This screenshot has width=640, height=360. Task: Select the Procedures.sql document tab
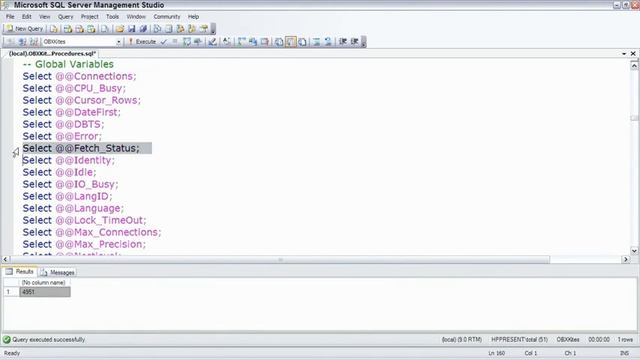point(52,53)
